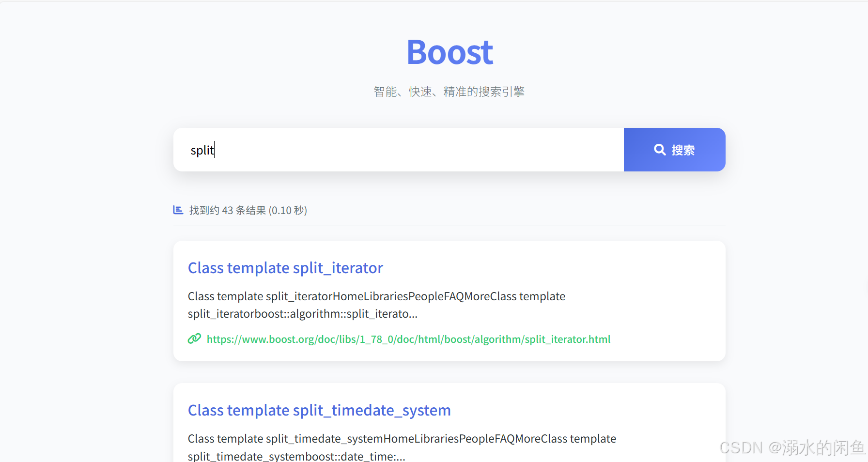Viewport: 868px width, 462px height.
Task: Open the split_iterator.html boost.org URL link
Action: 408,339
